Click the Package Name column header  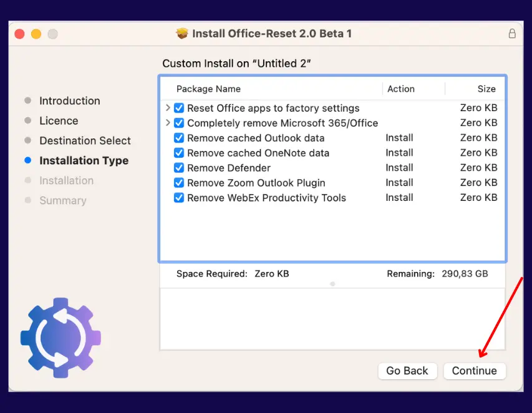pyautogui.click(x=208, y=89)
